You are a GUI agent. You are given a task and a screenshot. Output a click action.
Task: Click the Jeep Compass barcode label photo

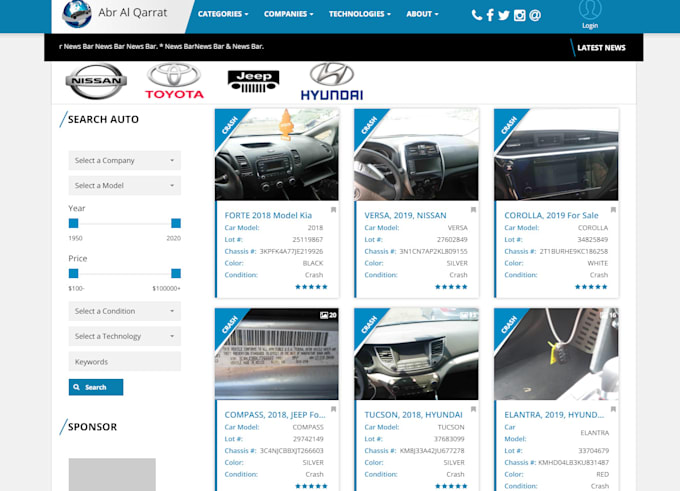point(277,354)
